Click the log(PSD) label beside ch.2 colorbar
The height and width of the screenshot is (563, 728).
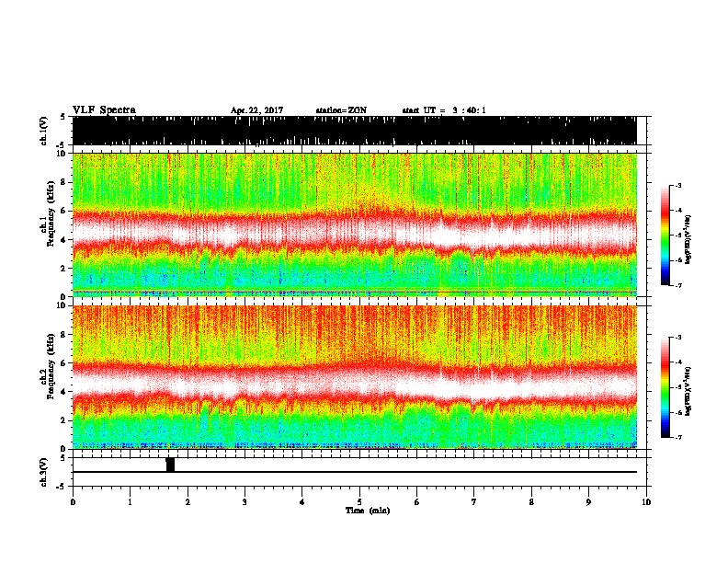coord(688,390)
